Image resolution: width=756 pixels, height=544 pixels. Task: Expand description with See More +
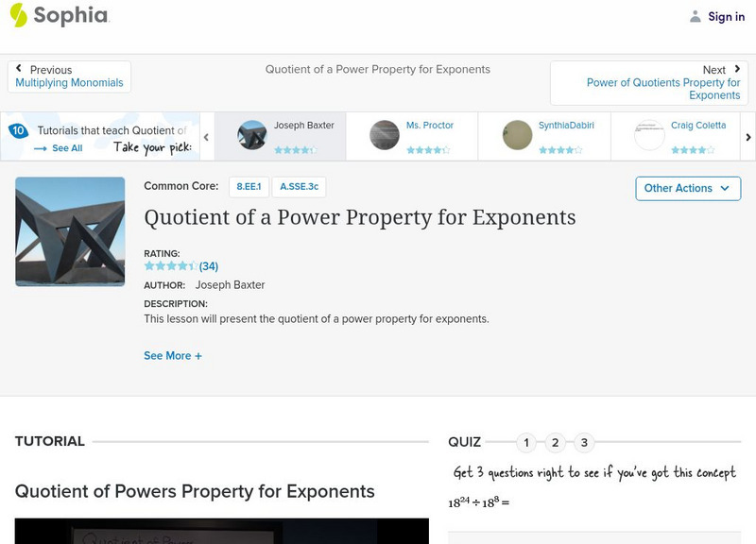(173, 356)
